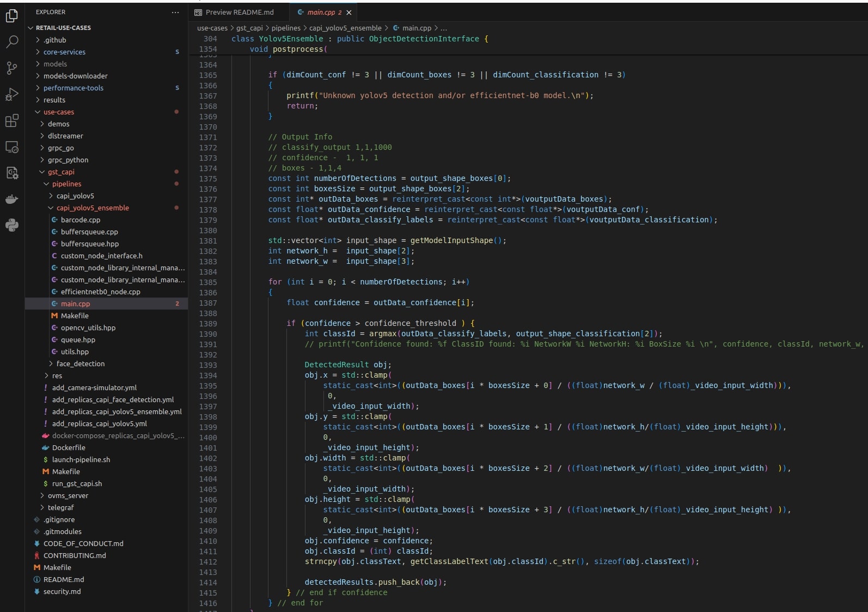Screen dimensions: 868x612
Task: Open the Source Control view
Action: [12, 68]
